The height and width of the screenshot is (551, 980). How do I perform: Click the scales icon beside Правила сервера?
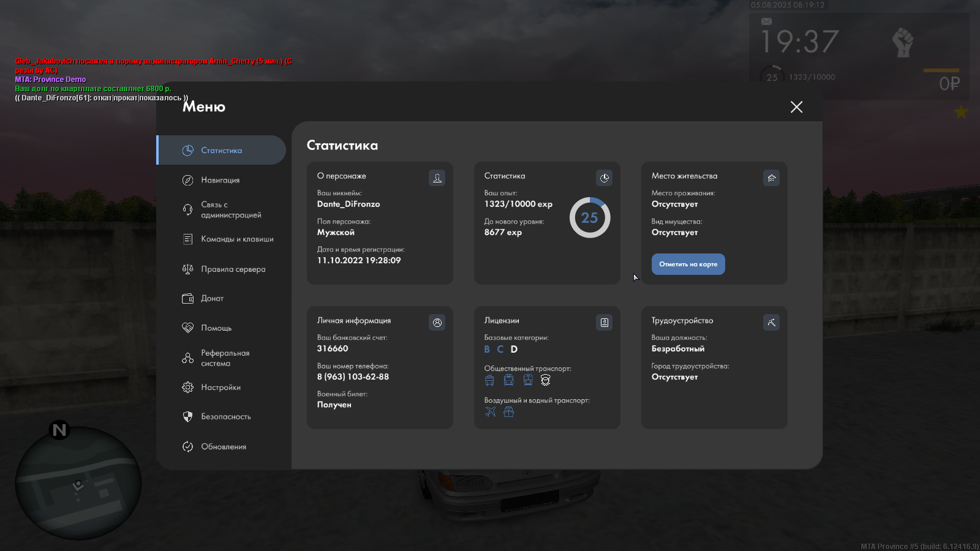(x=188, y=269)
